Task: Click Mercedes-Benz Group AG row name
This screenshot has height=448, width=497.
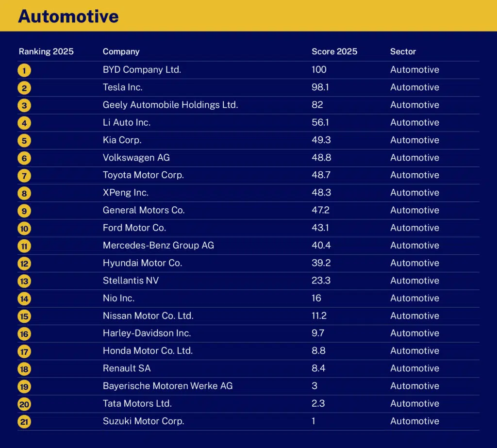Action: pyautogui.click(x=159, y=245)
